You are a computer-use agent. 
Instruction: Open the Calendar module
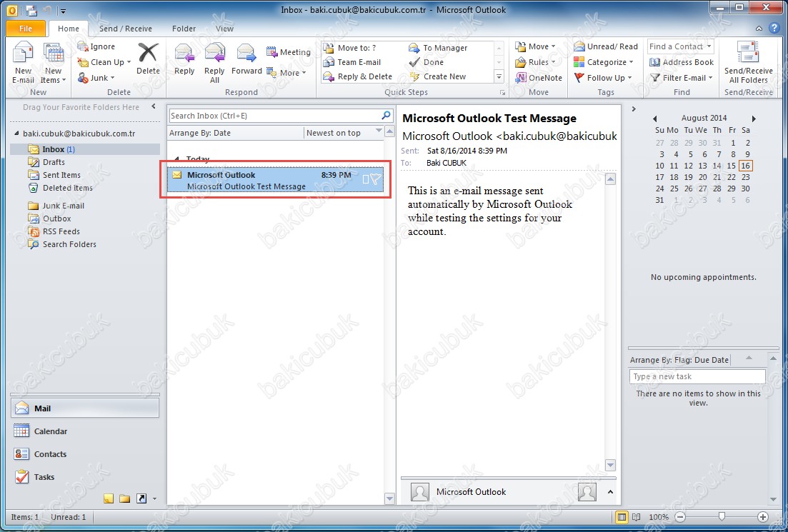pos(84,431)
